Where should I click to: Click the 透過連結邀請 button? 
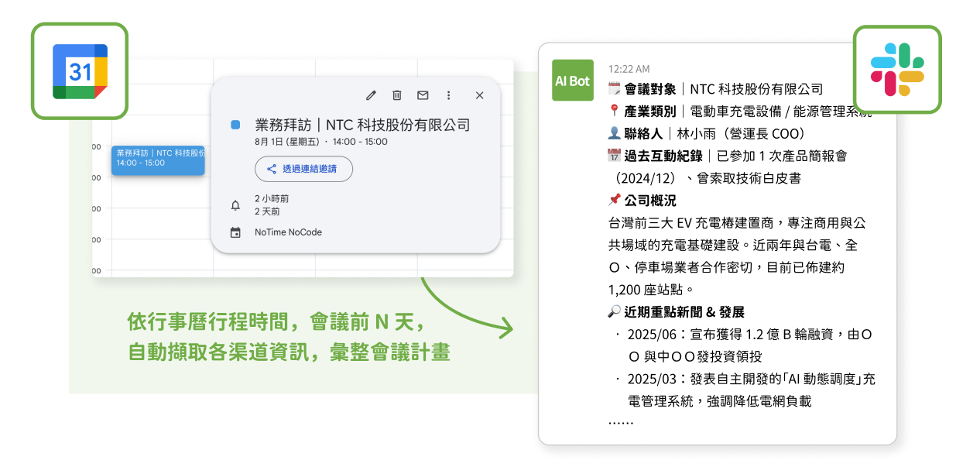click(303, 169)
